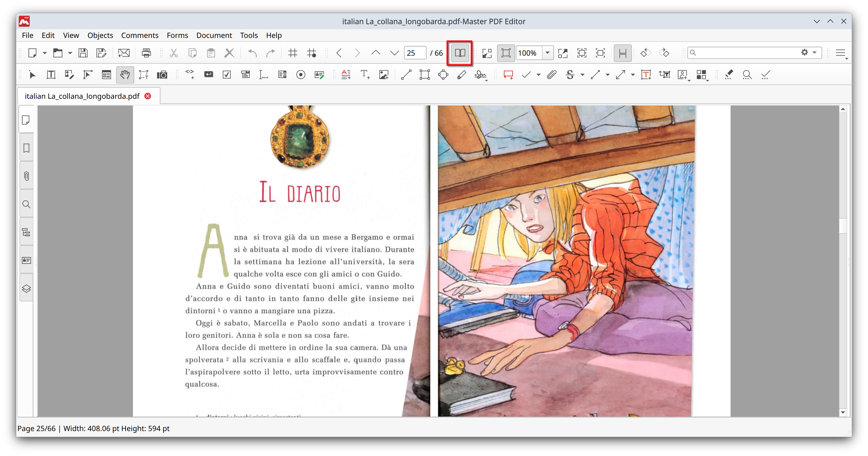Click the Insert Image tool

tap(383, 75)
